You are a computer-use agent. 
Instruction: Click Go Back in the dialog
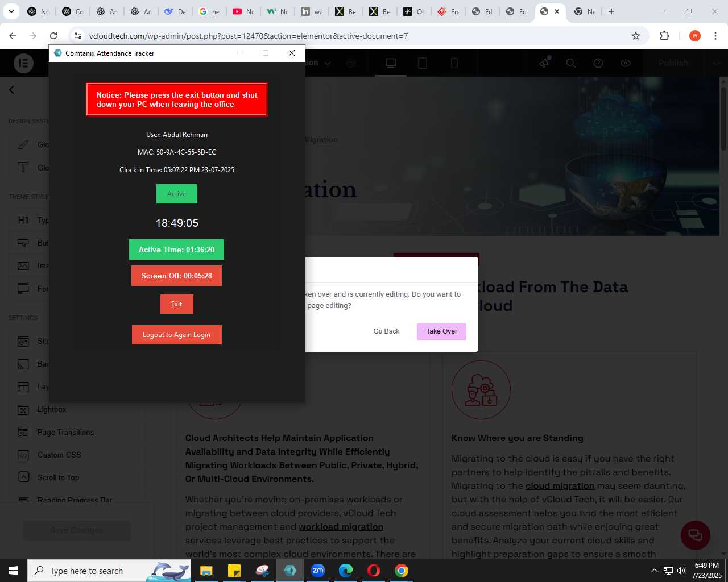point(386,331)
